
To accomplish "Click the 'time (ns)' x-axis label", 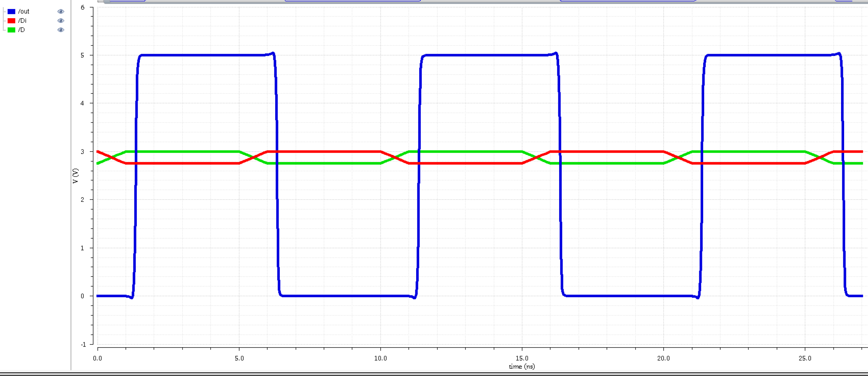I will pos(522,366).
